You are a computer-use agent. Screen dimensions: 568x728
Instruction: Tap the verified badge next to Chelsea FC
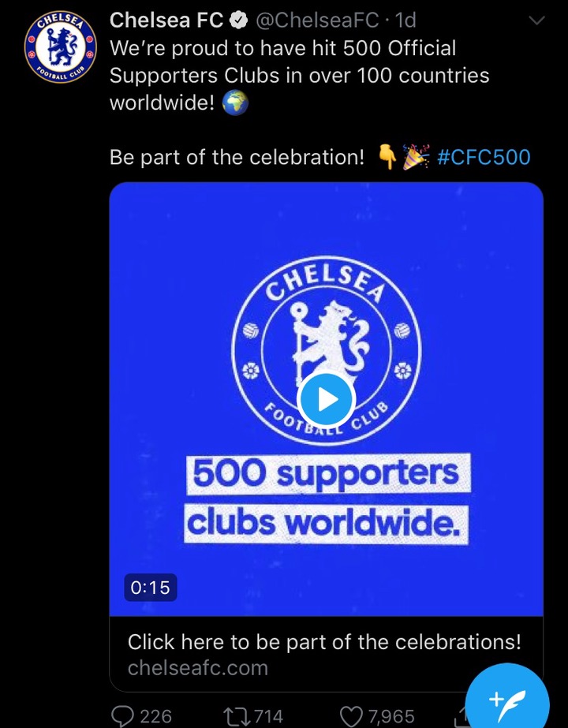point(239,21)
